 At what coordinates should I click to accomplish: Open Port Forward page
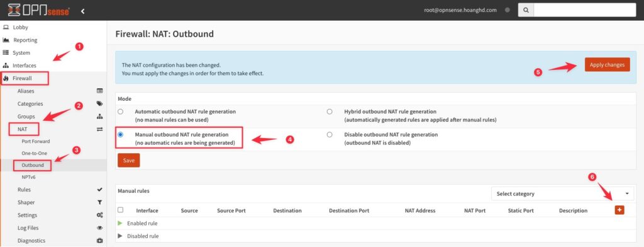[x=36, y=141]
